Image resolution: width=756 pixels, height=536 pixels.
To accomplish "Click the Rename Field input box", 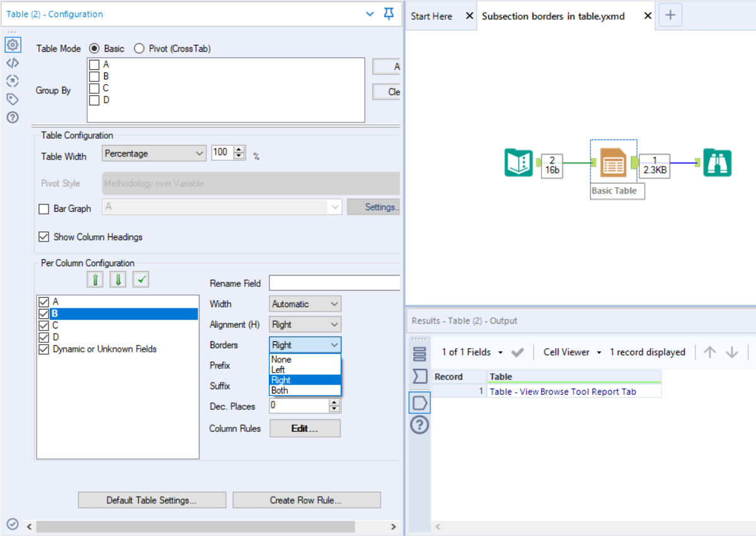I will pos(334,283).
